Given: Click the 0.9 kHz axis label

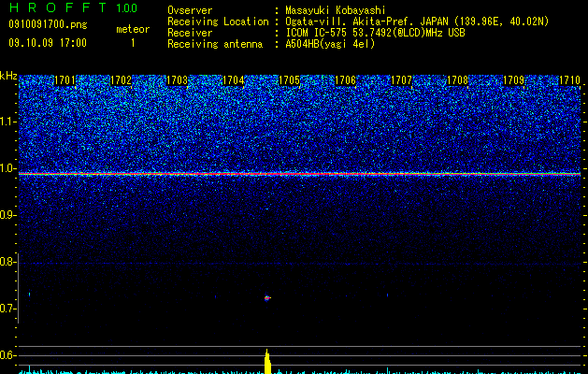Looking at the screenshot, I should click(7, 215).
